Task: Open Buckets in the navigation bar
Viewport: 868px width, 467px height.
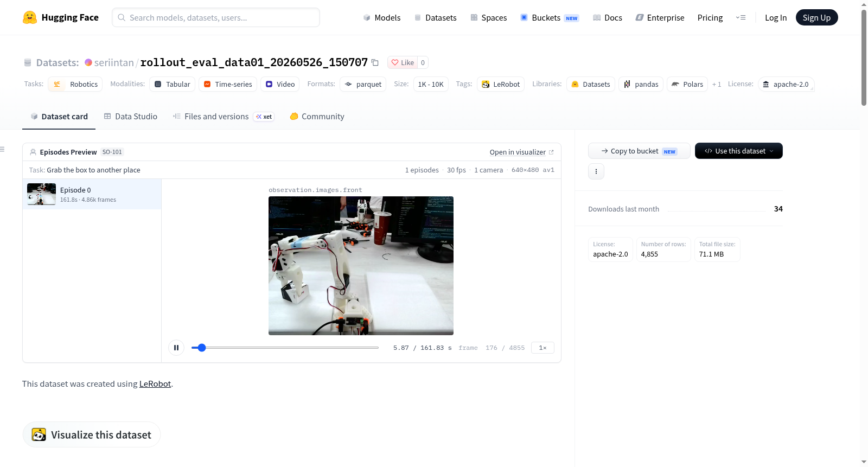Action: click(x=550, y=17)
